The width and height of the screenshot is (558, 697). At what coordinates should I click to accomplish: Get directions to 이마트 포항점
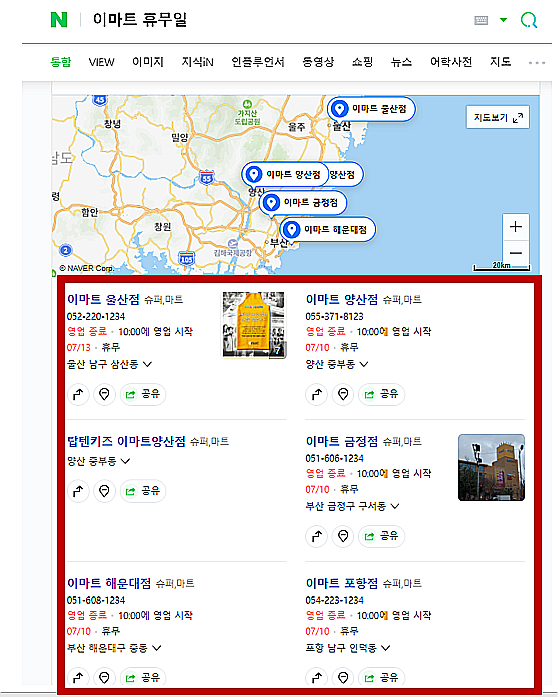317,677
